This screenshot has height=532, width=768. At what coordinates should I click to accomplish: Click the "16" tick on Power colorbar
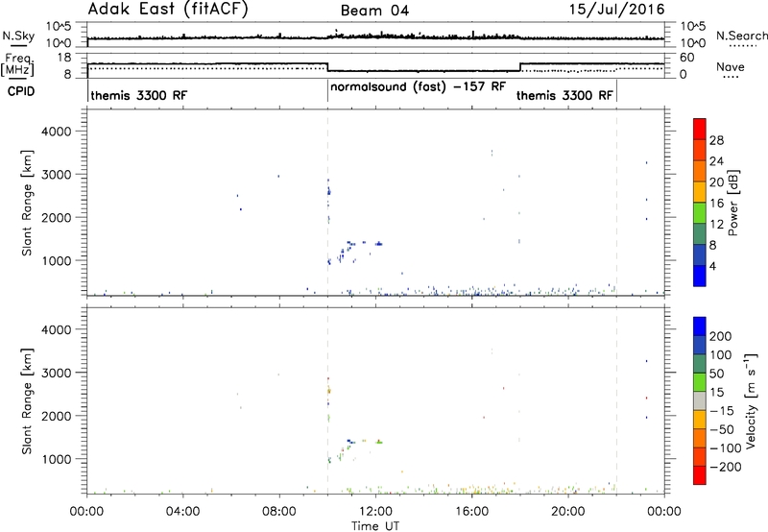[716, 204]
